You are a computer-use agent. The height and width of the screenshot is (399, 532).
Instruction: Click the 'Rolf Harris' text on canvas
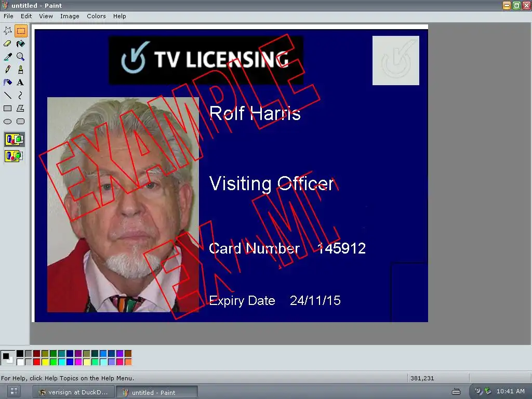pos(255,113)
